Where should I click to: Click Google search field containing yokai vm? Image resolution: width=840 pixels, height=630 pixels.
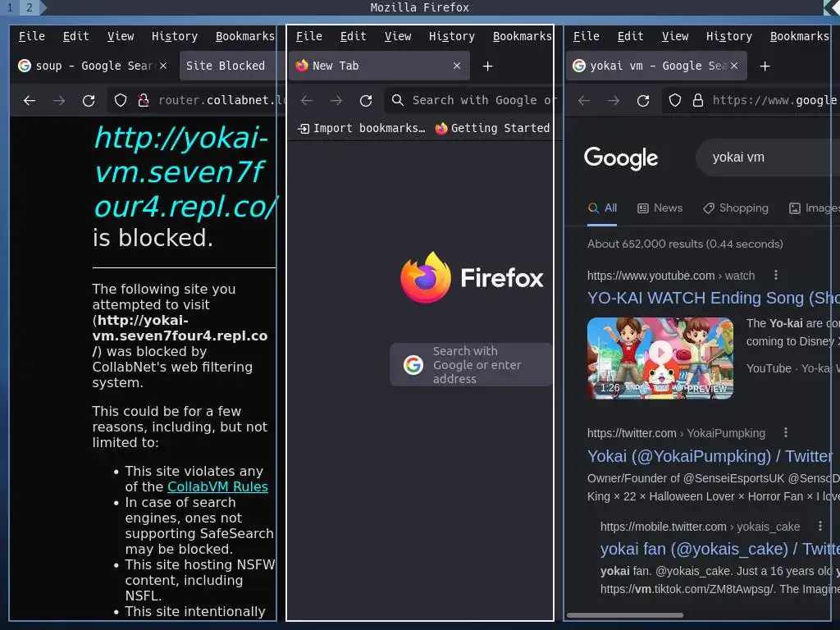tap(768, 157)
